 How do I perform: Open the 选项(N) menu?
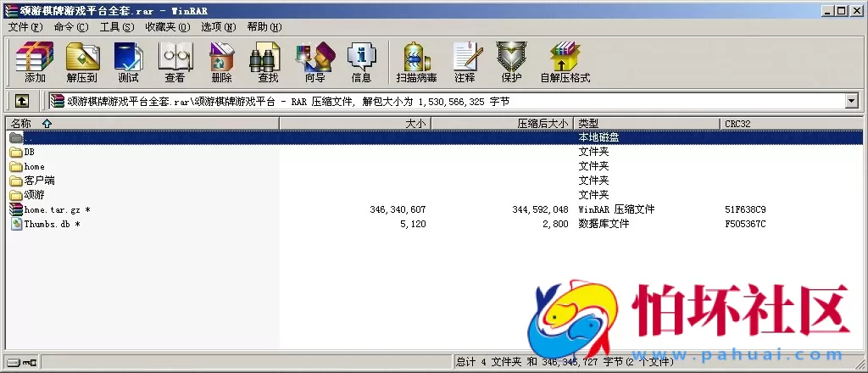[218, 27]
